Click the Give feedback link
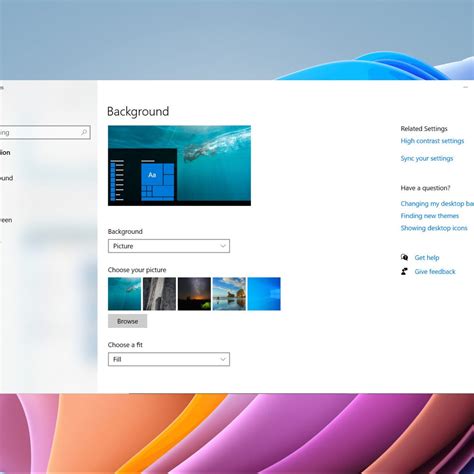This screenshot has width=474, height=474. pos(435,272)
